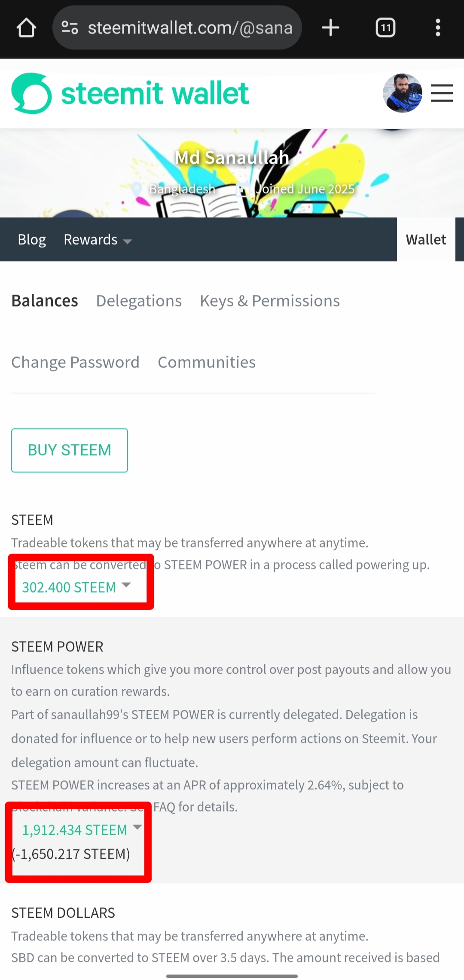The width and height of the screenshot is (464, 980).
Task: Select the Balances section
Action: pyautogui.click(x=45, y=301)
